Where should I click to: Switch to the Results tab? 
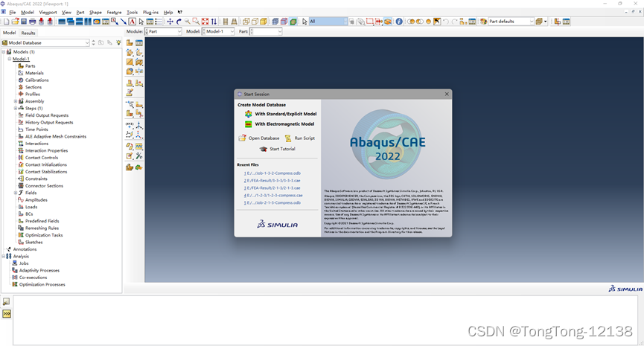coord(28,33)
